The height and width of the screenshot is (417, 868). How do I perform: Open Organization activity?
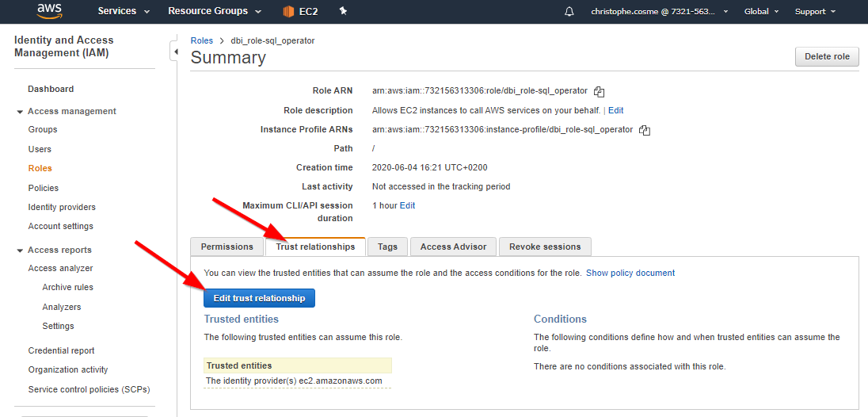pyautogui.click(x=68, y=370)
